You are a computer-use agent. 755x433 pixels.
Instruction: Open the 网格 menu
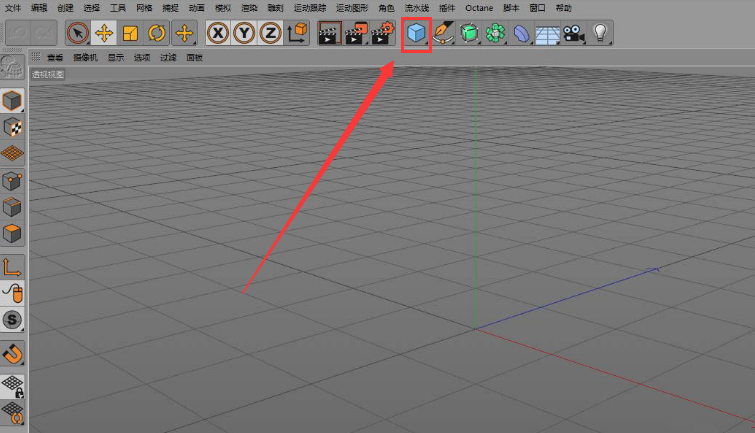[x=144, y=8]
